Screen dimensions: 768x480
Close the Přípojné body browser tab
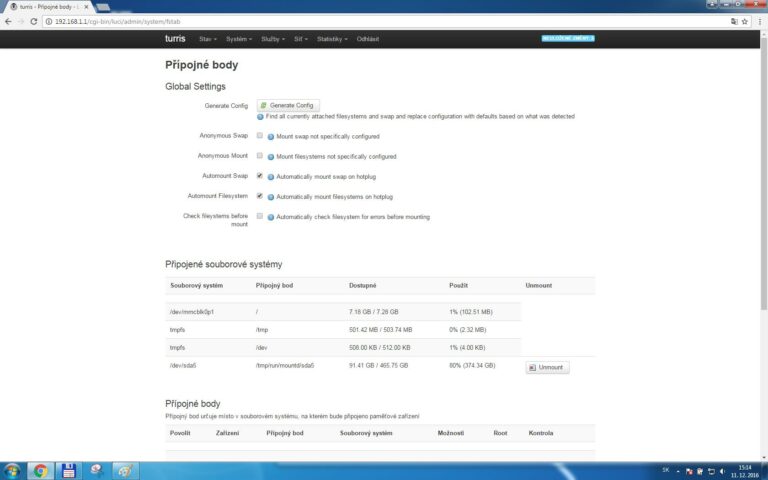click(x=86, y=7)
